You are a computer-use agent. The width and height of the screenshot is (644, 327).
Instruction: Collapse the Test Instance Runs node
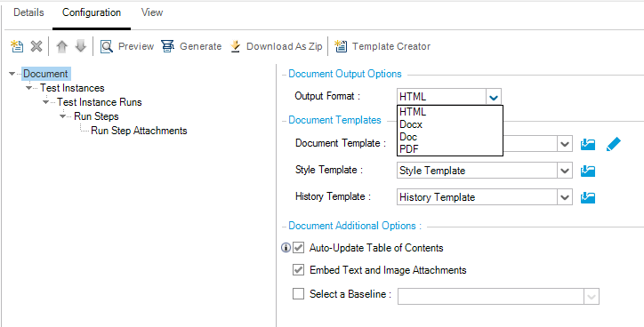point(45,102)
